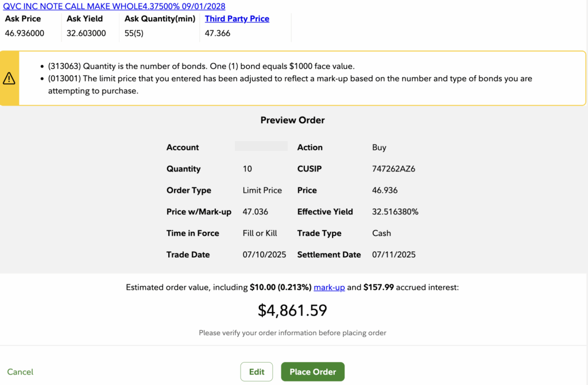
Task: Click the Edit button
Action: coord(257,372)
